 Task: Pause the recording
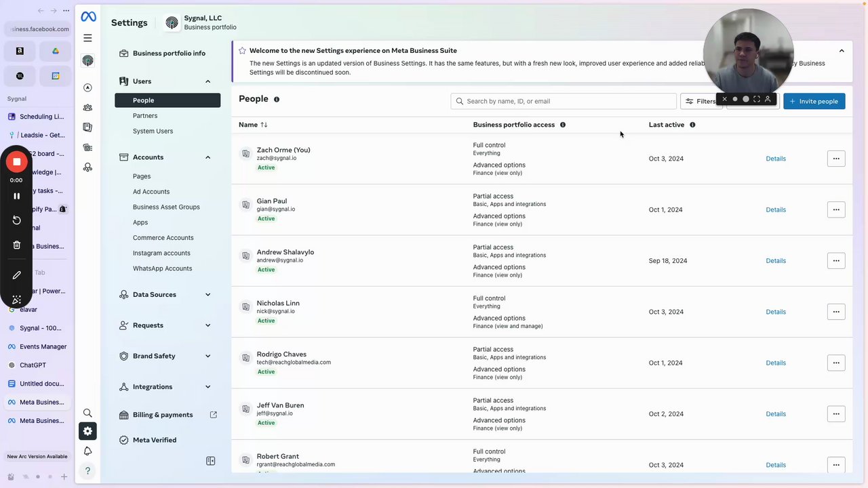[17, 196]
